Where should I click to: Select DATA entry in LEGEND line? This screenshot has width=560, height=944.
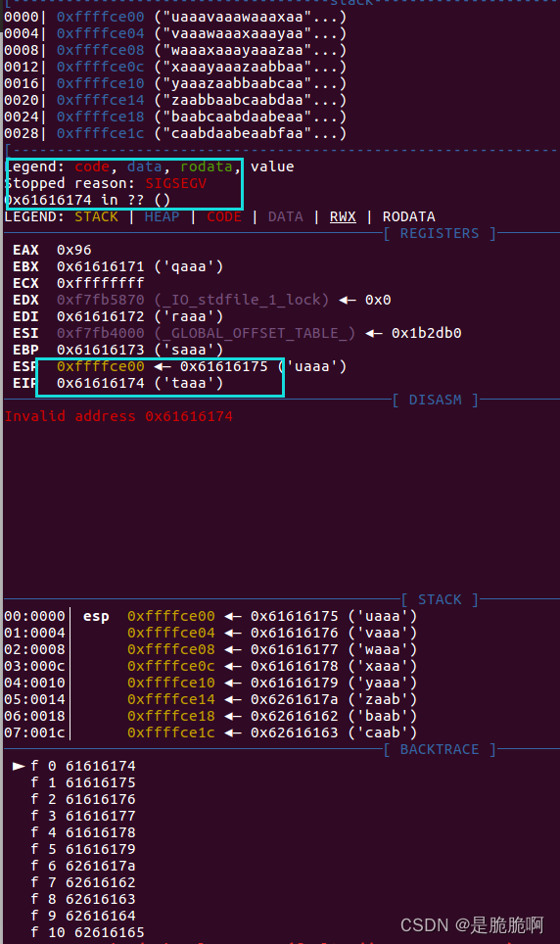[x=286, y=216]
